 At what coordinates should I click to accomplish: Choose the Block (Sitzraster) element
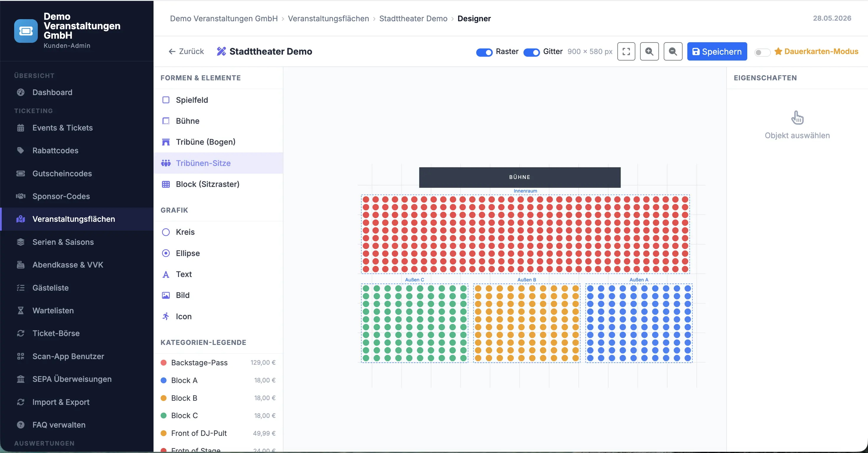point(218,184)
